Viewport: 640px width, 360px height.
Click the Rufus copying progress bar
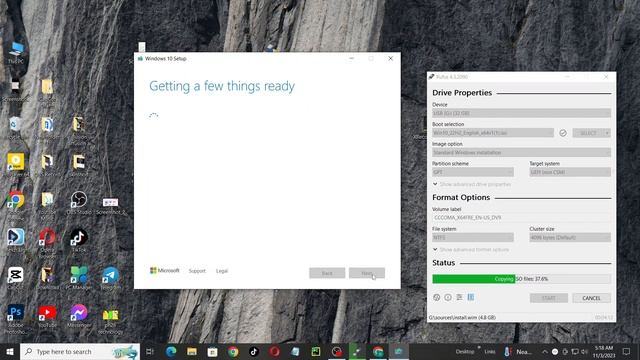pyautogui.click(x=521, y=279)
